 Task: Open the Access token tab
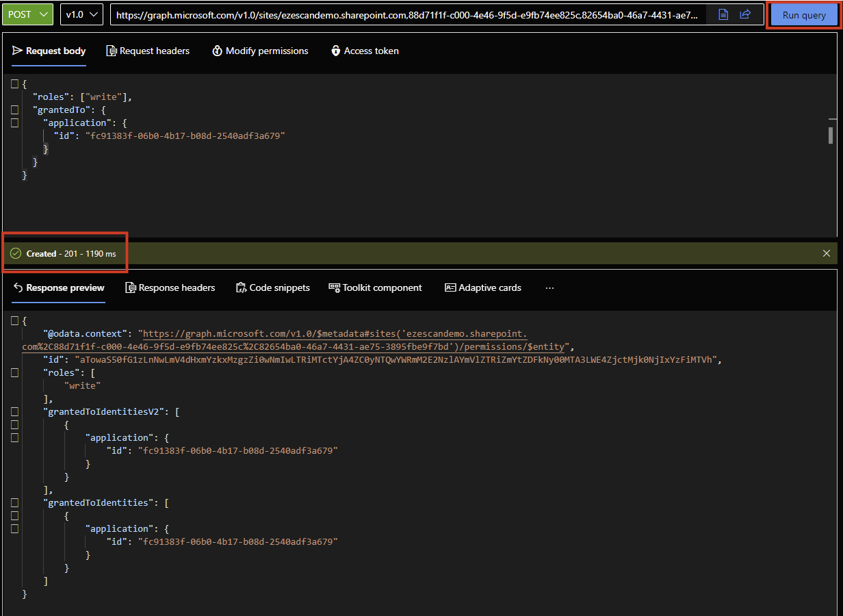(364, 51)
